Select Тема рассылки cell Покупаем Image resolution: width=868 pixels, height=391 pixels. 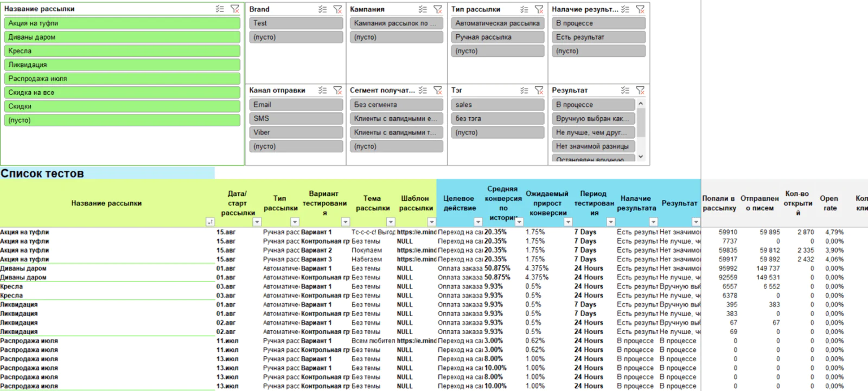point(367,251)
